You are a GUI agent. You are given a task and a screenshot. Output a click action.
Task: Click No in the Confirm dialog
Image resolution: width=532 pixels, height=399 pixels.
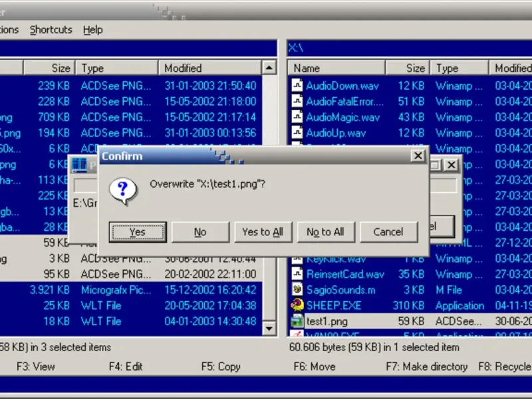201,232
